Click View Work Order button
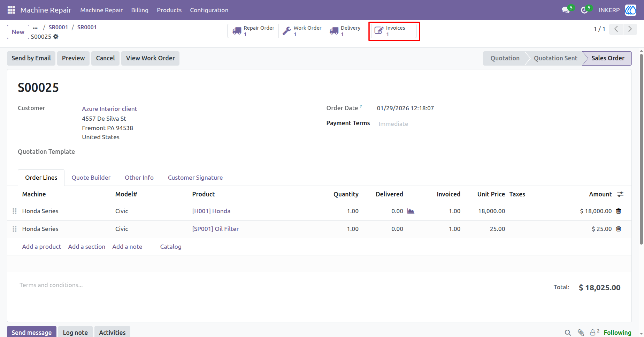644x337 pixels. point(150,58)
